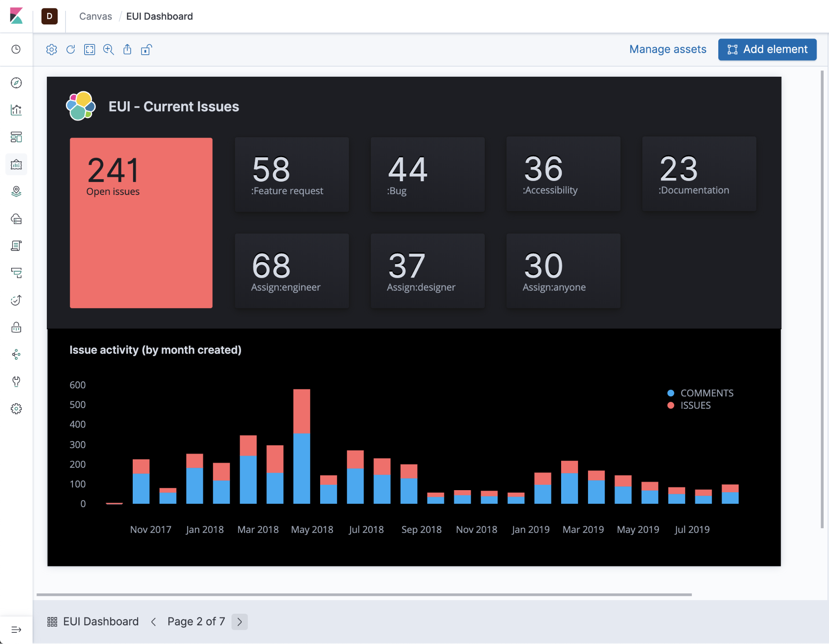The image size is (829, 644).
Task: Open Logs icon in sidebar
Action: tap(16, 246)
